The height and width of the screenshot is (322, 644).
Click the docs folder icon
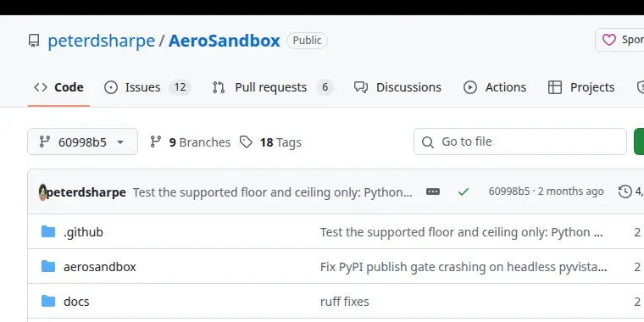[x=48, y=301]
